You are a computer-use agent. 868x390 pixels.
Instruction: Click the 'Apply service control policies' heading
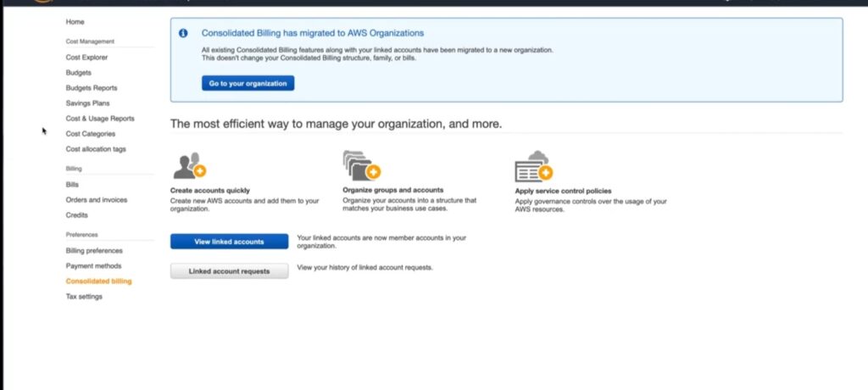(563, 191)
